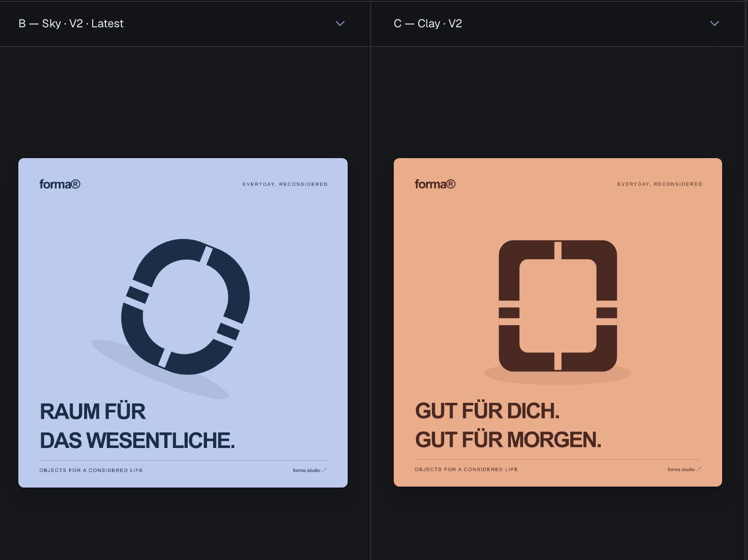Click the brown square ring graphic on Clay poster
This screenshot has width=748, height=560.
(558, 306)
